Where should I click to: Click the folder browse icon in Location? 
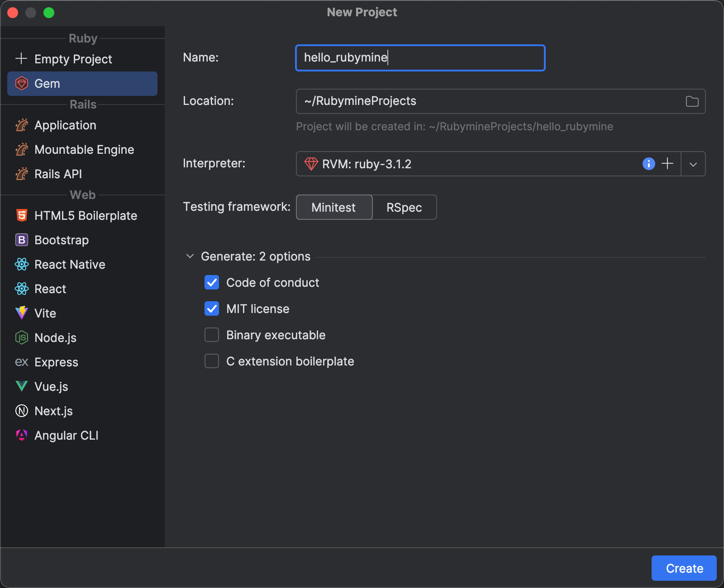pos(692,101)
